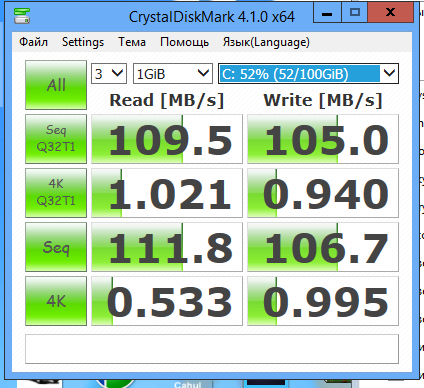Start the plain Seq test
This screenshot has width=424, height=388.
[x=56, y=247]
